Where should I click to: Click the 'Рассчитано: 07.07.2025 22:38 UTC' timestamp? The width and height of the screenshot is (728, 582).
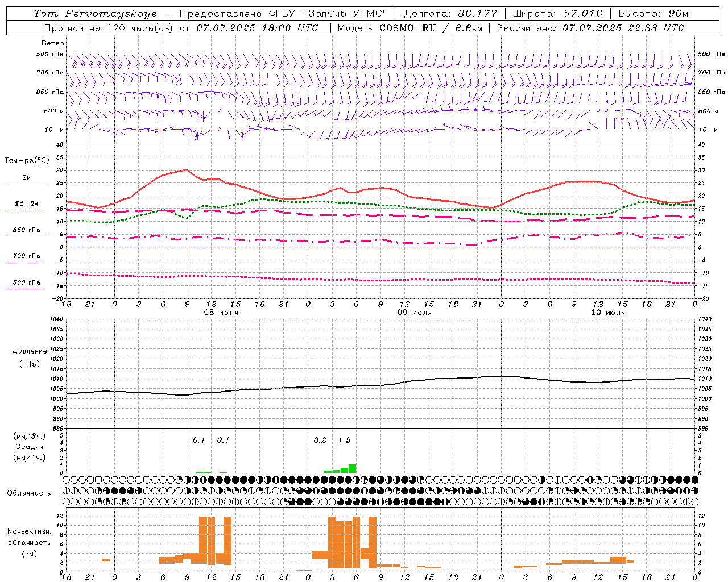590,28
